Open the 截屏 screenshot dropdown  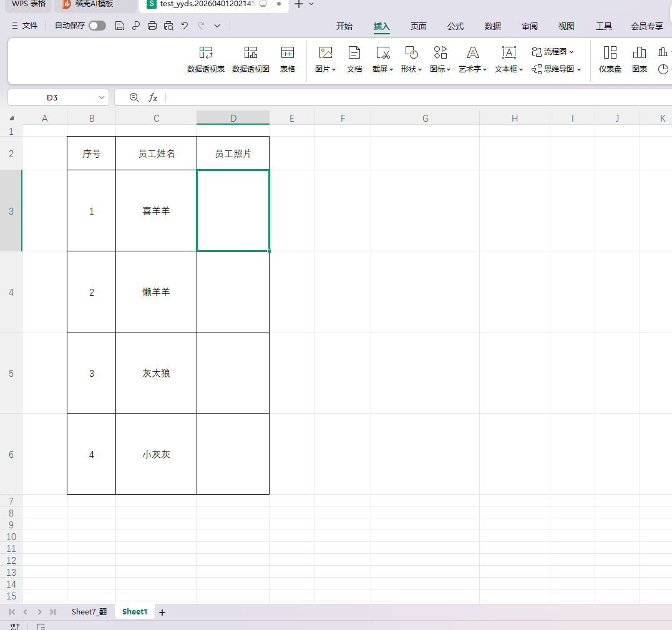pyautogui.click(x=382, y=60)
